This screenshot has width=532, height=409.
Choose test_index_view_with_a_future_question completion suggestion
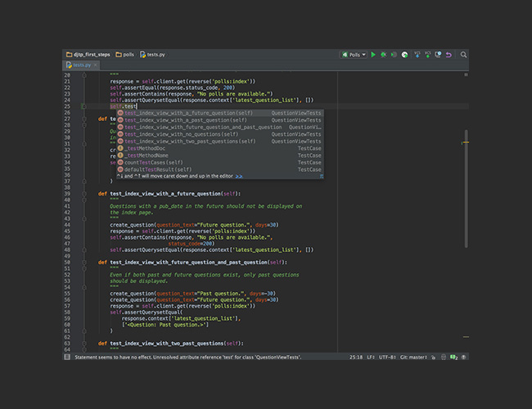(220, 113)
